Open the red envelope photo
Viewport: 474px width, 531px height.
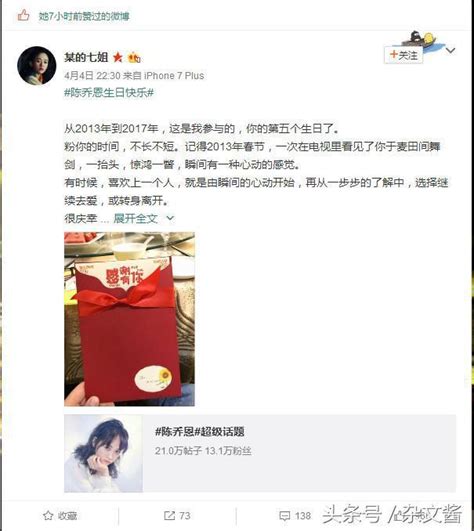(x=129, y=319)
